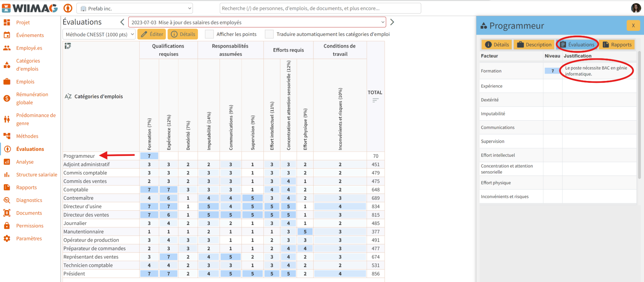Image resolution: width=644 pixels, height=282 pixels.
Task: Switch to the Détails tab in Programmeur panel
Action: tap(497, 45)
